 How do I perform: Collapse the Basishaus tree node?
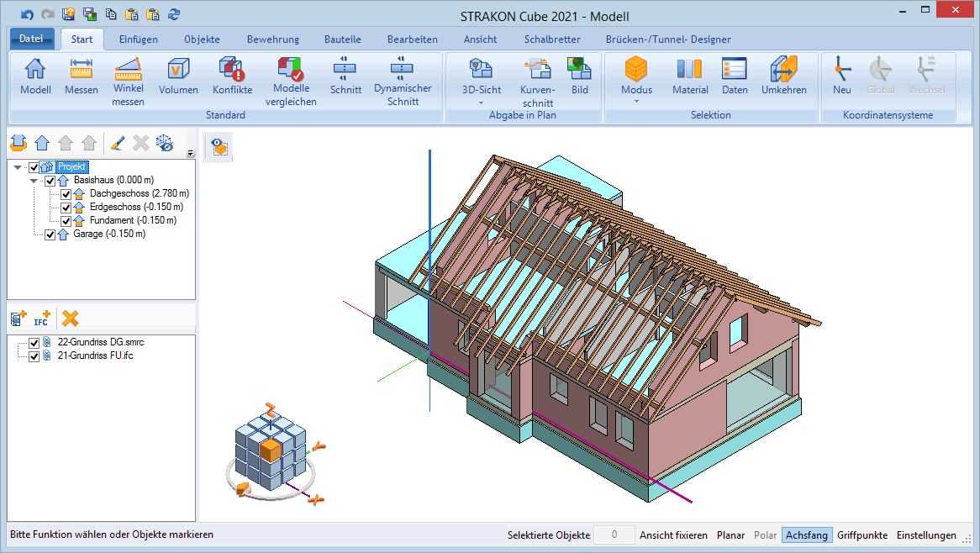[34, 181]
